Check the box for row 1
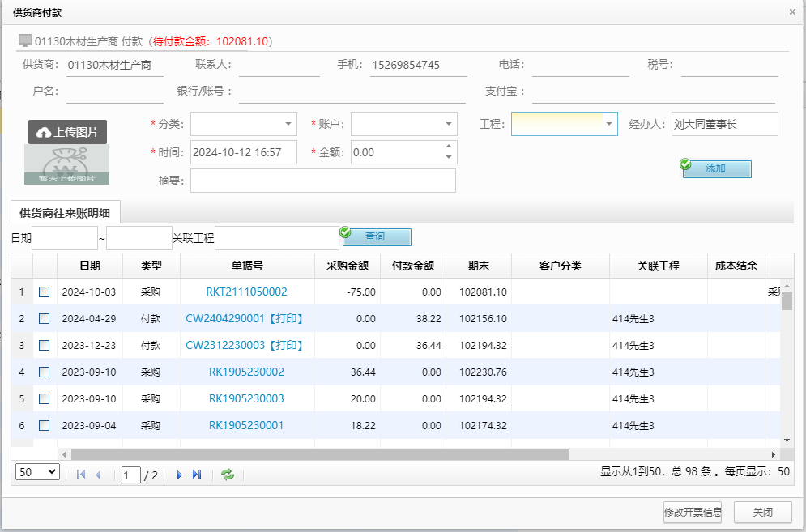 [x=45, y=292]
